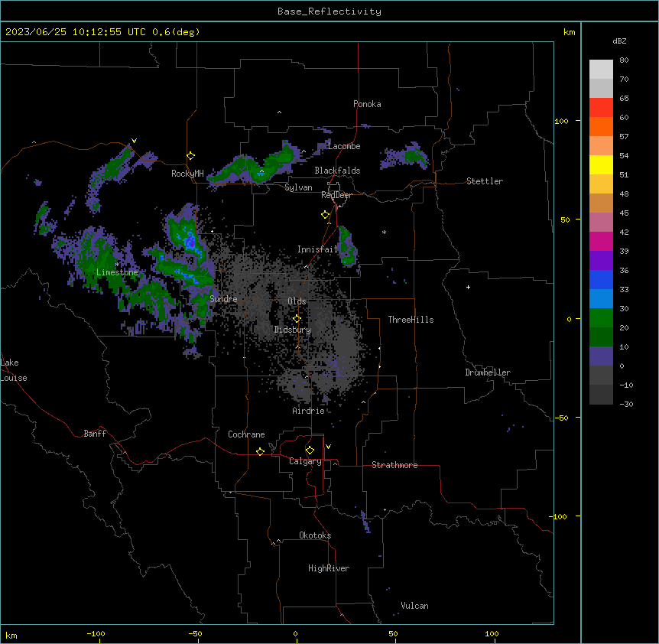Click the yellow diamond marker at Calgary
The image size is (659, 644).
(x=310, y=450)
